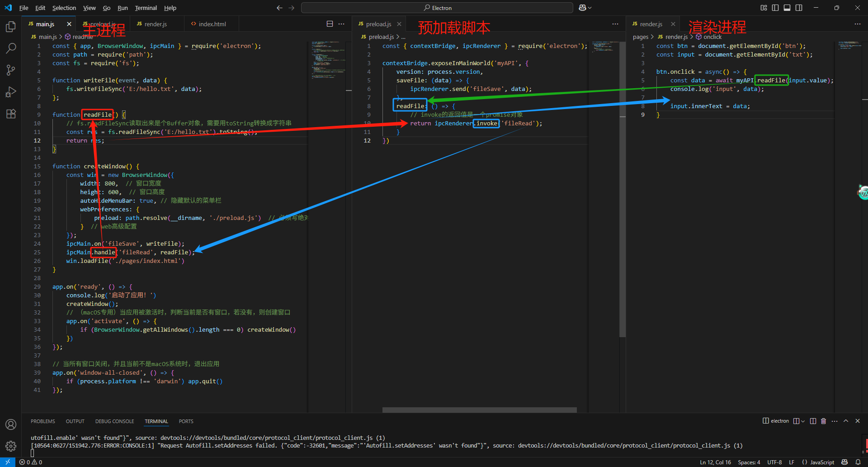Click the preload.js horizontal scrollbar
This screenshot has width=868, height=467.
(479, 410)
